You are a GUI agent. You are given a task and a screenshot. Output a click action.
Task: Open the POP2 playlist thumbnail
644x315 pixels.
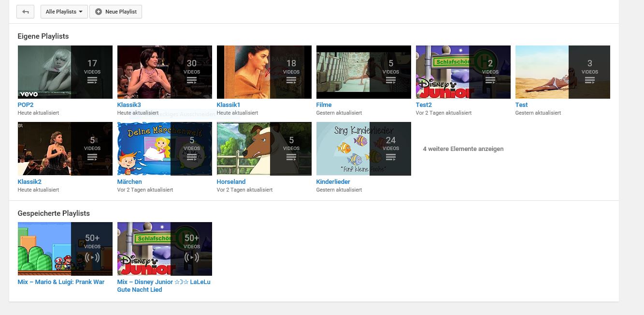[65, 72]
